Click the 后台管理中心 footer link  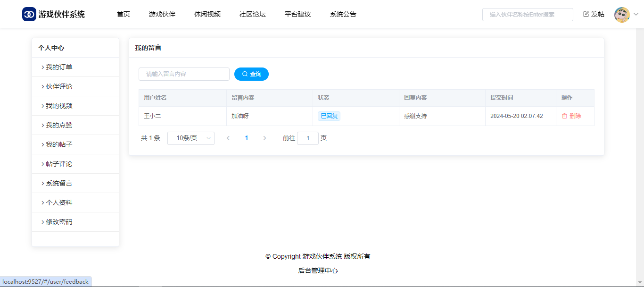(x=318, y=270)
